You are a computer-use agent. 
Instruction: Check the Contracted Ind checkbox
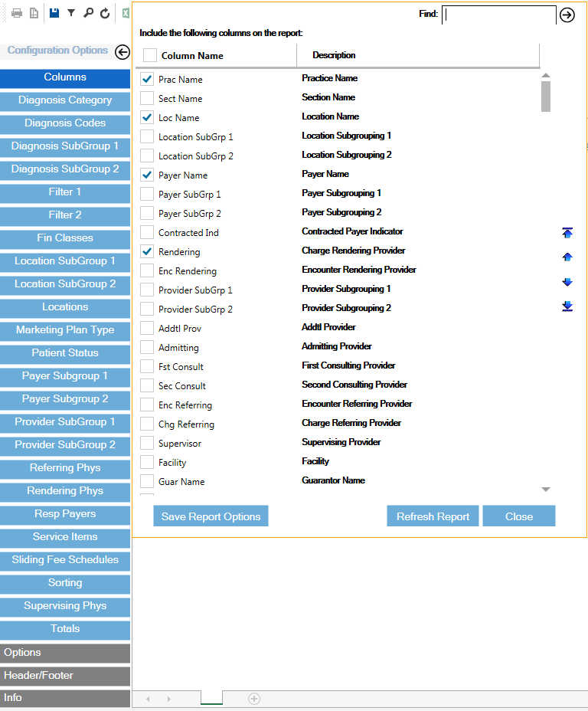[147, 232]
